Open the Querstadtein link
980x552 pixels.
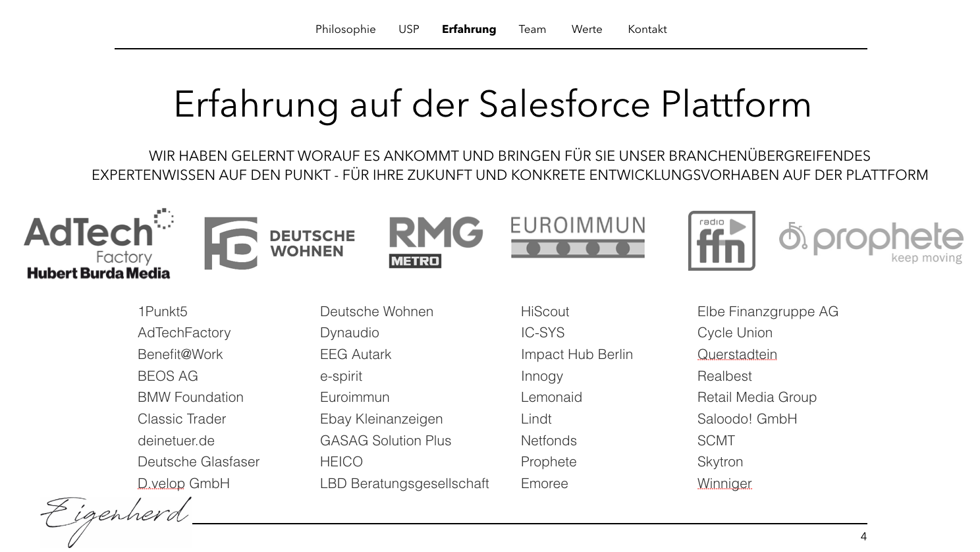point(737,354)
